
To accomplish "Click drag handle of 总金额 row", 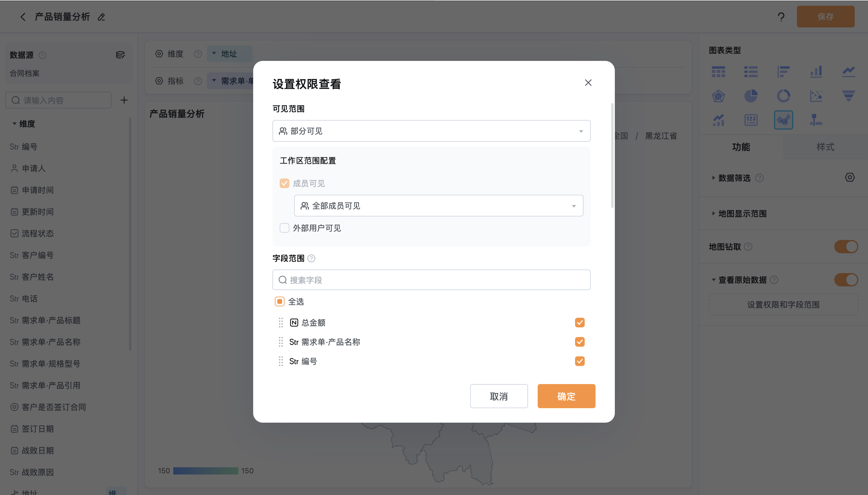I will [281, 322].
